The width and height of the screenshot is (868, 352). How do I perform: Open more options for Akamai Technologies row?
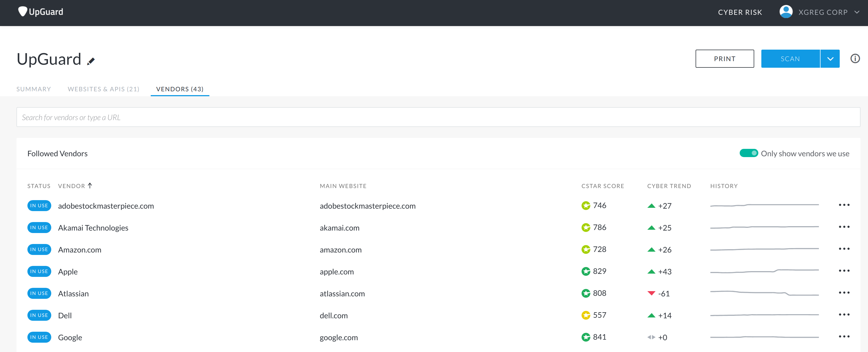pos(844,227)
